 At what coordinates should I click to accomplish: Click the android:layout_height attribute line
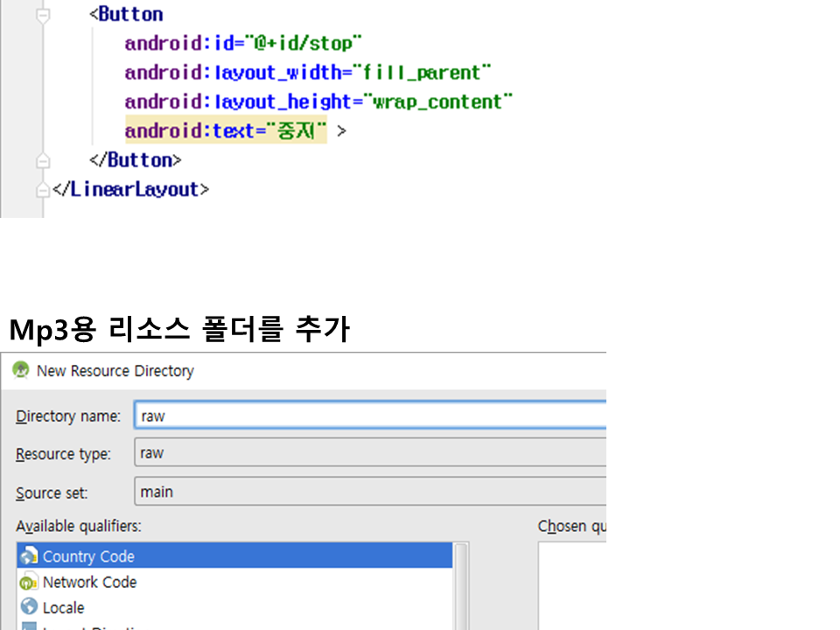[318, 102]
